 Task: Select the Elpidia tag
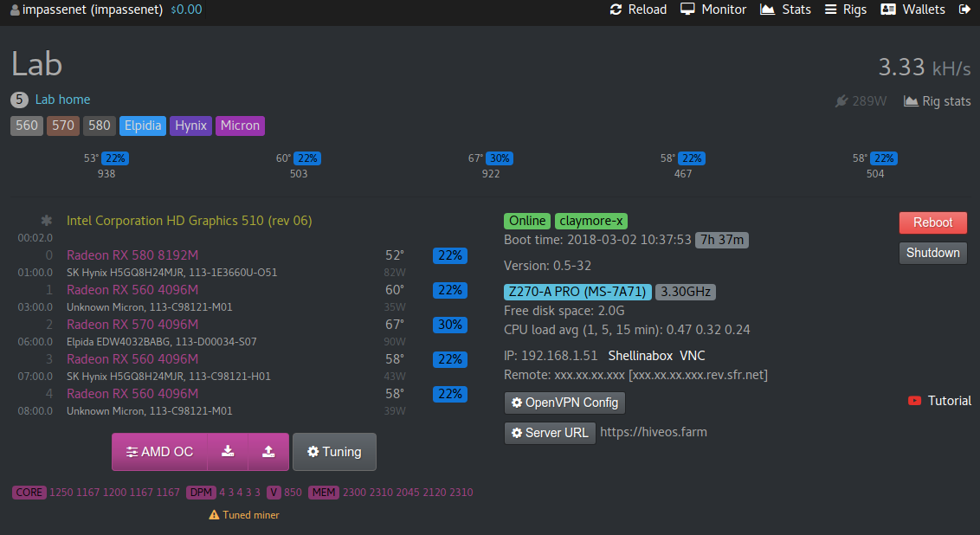(143, 126)
